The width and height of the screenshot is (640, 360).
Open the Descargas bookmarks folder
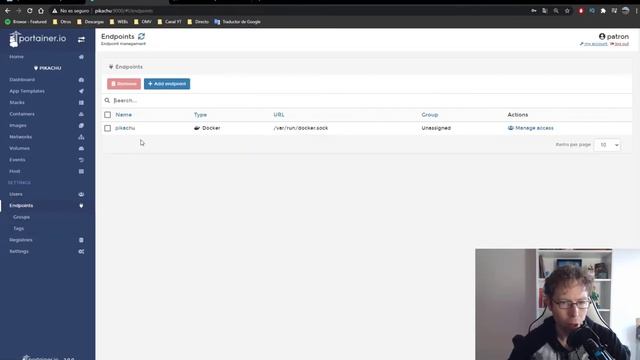coord(90,22)
